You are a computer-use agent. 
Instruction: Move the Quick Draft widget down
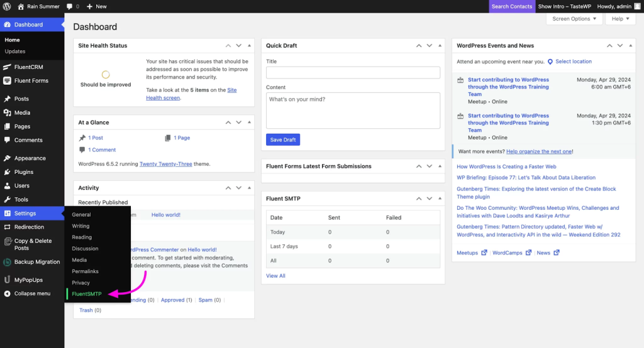[428, 46]
